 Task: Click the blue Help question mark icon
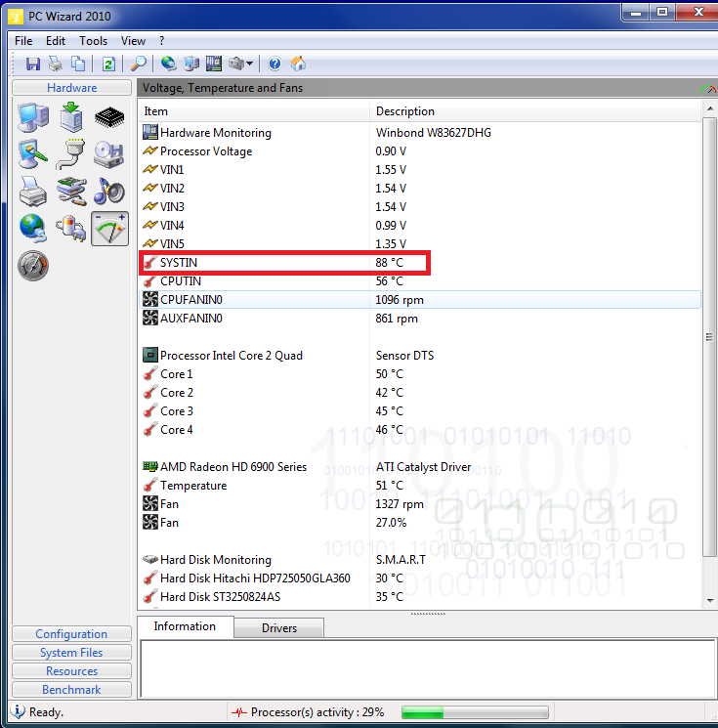click(275, 64)
